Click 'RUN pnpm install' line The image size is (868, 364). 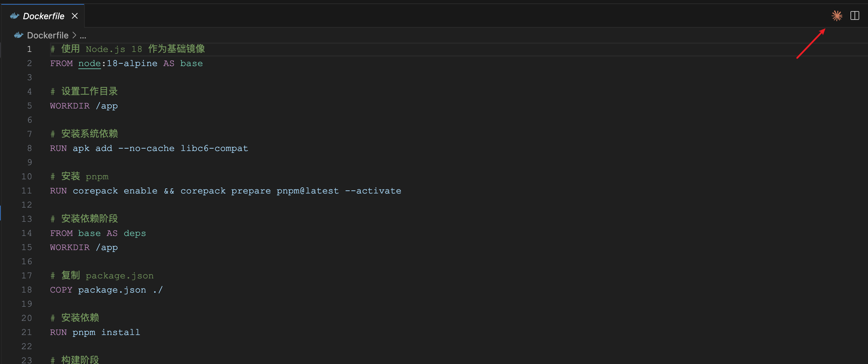point(95,332)
